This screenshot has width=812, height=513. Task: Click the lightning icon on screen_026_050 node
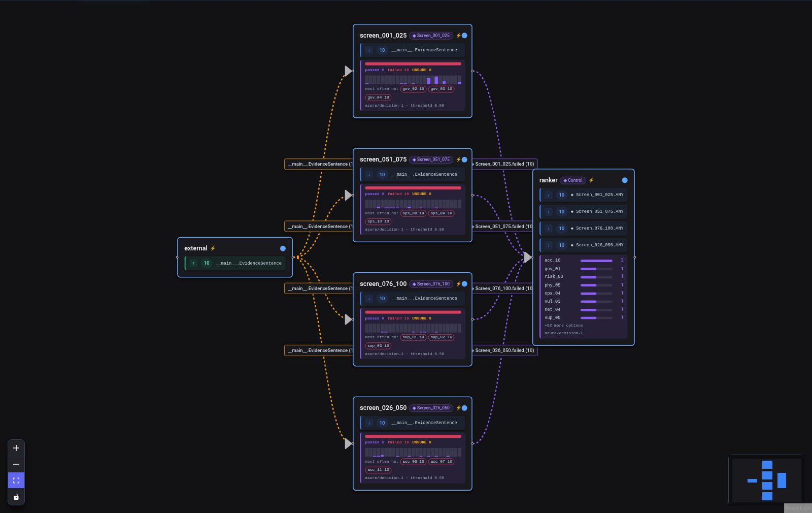click(458, 408)
